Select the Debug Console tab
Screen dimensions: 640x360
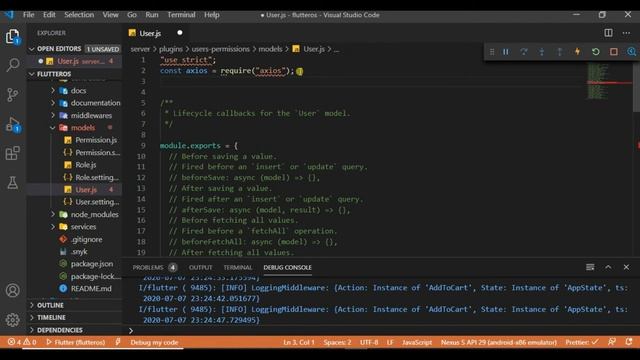[x=287, y=267]
